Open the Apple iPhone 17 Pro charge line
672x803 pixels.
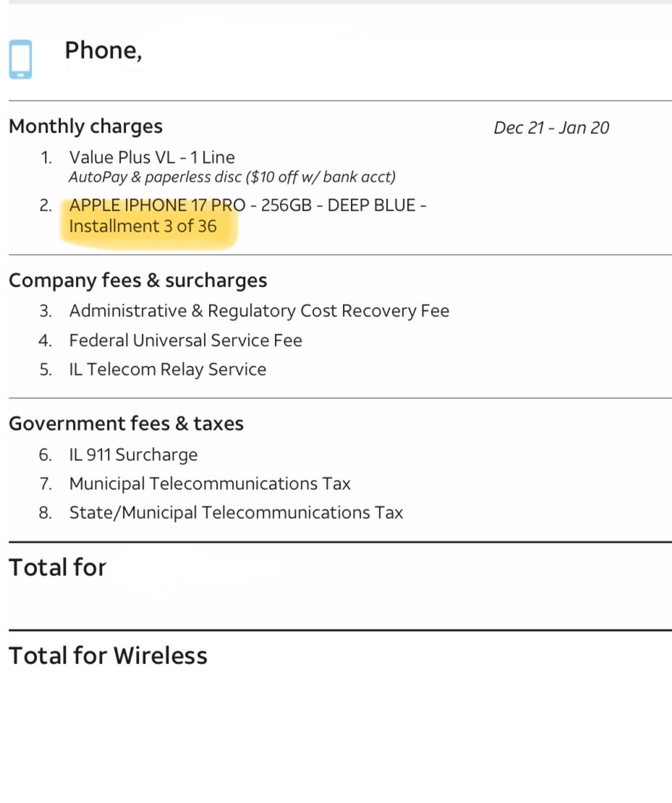[x=157, y=205]
